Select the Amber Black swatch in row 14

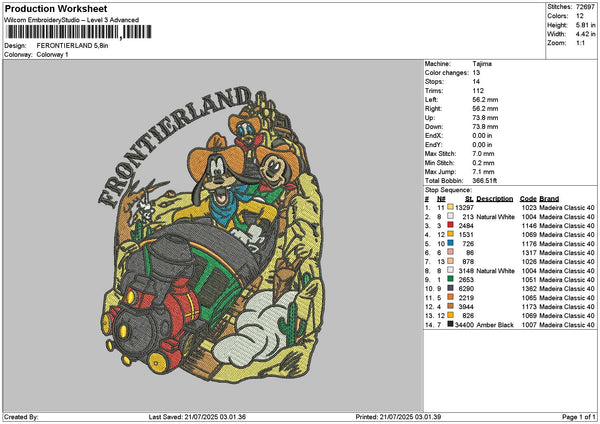click(450, 324)
